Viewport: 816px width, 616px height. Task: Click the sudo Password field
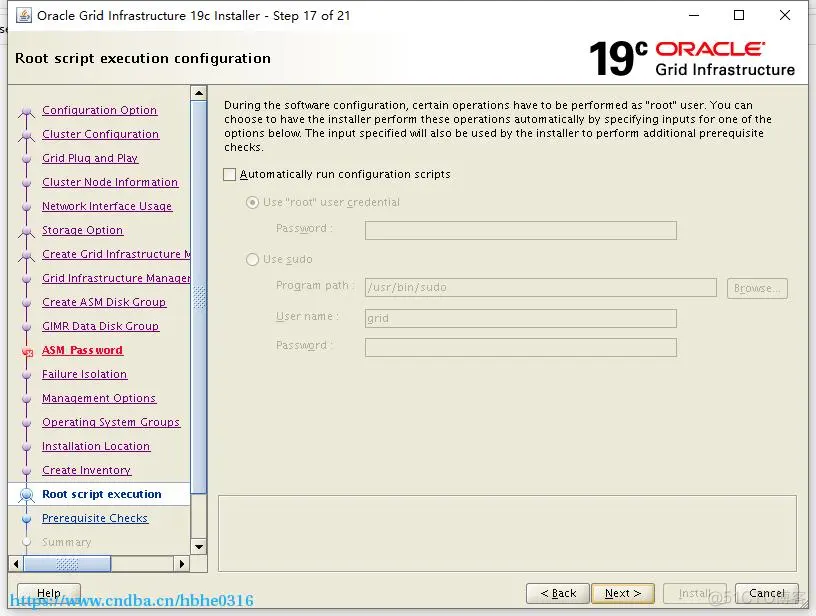521,348
